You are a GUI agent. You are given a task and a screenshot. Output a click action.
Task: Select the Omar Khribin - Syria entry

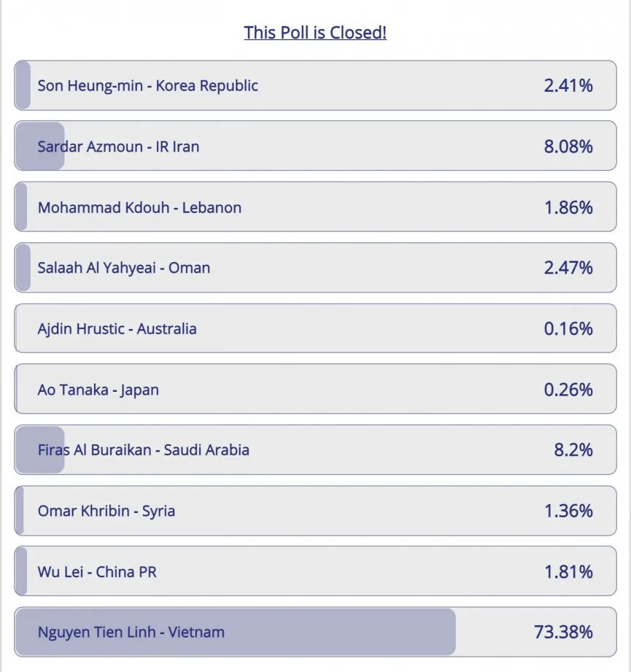(x=315, y=511)
